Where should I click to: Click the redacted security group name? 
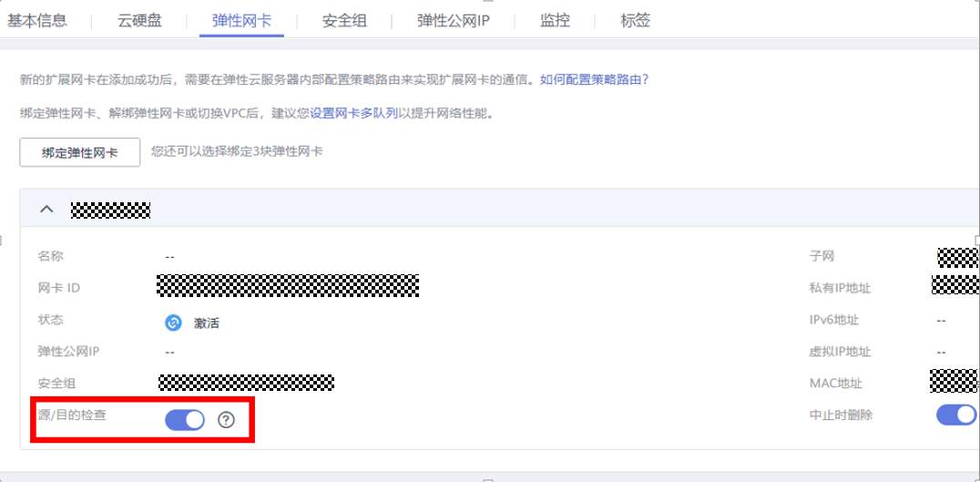pos(246,383)
